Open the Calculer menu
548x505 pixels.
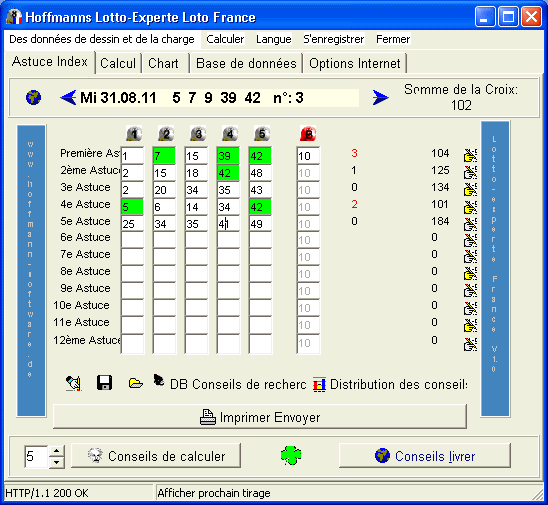[x=225, y=39]
